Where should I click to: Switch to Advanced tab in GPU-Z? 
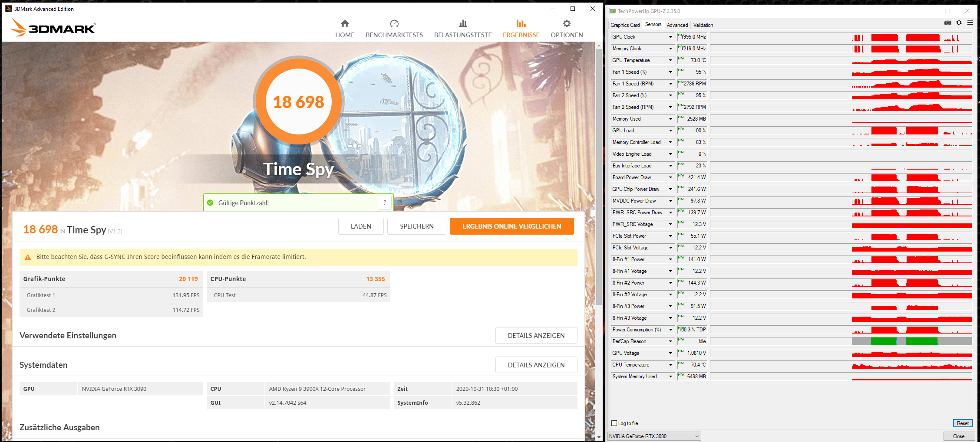677,25
